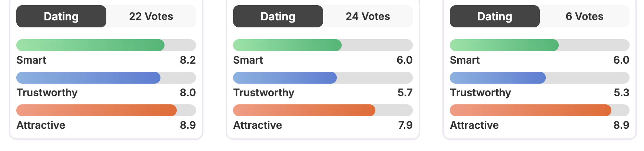Click the 7.9 Attractive score value

tap(405, 125)
